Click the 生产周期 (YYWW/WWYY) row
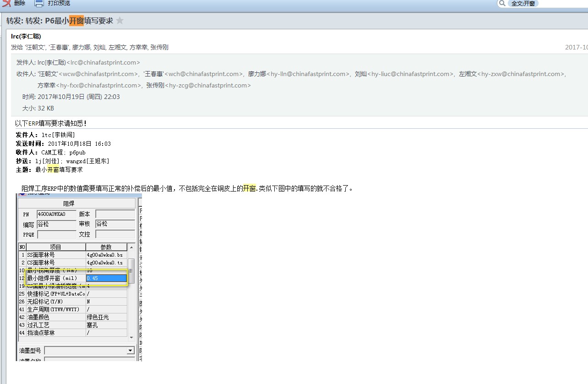This screenshot has height=384, width=588. 72,309
